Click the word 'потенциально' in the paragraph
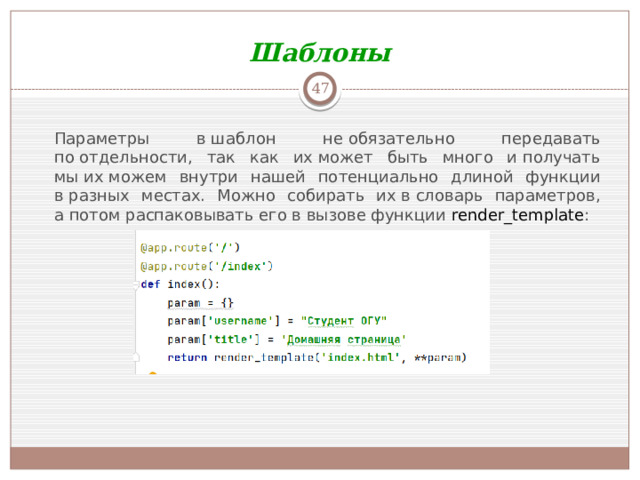Viewport: 640px width, 480px height. tap(378, 177)
